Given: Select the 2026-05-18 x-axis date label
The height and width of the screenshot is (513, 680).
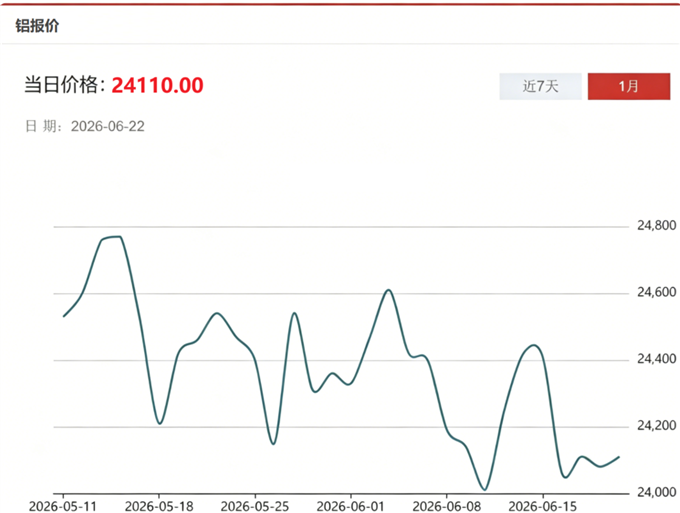Looking at the screenshot, I should pyautogui.click(x=159, y=506).
